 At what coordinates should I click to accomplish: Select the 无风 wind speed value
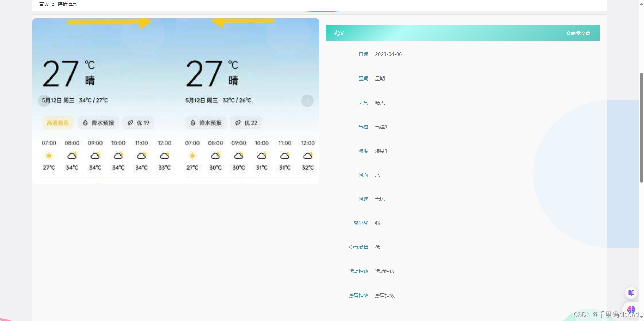point(380,199)
